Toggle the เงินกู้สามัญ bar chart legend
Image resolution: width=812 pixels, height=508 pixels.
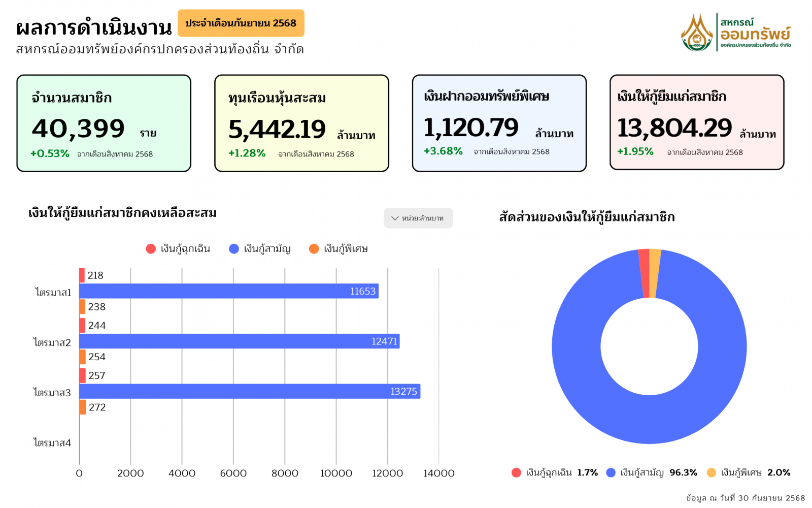click(260, 248)
